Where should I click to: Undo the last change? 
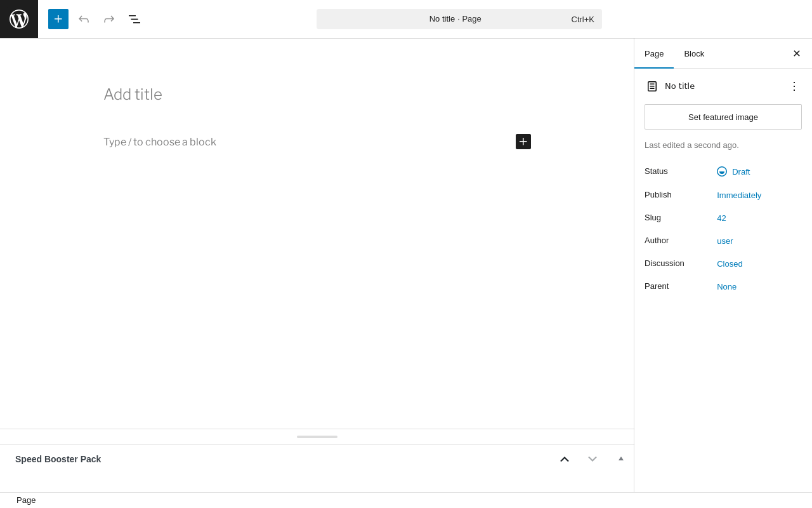84,19
